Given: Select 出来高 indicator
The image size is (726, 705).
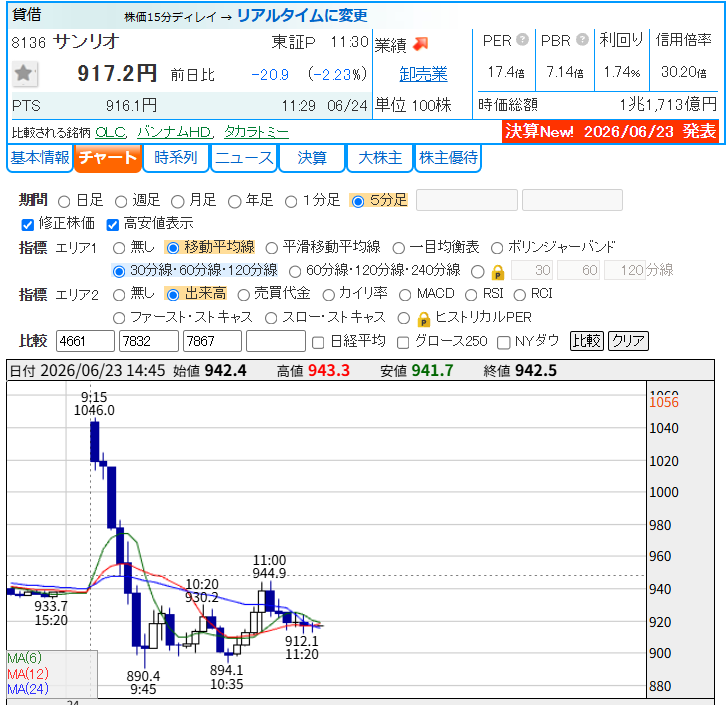Looking at the screenshot, I should coord(173,295).
